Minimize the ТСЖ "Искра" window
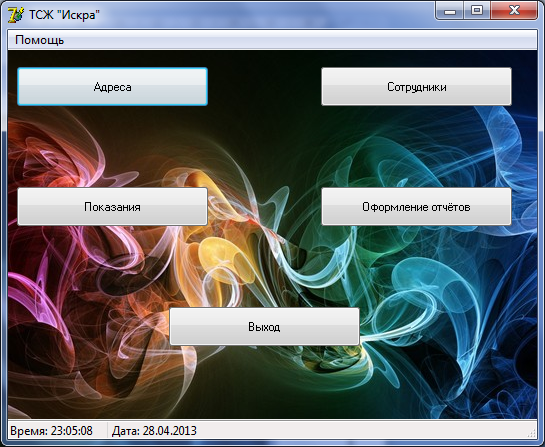Screen dimensions: 545x447 (450, 10)
